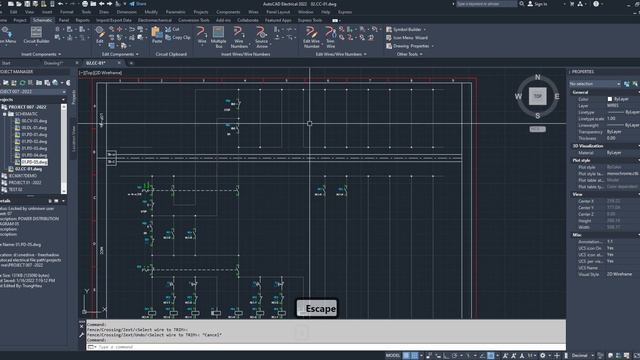640x360 pixels.
Task: Click the Color ByLayer swatch in Properties
Action: pos(610,99)
